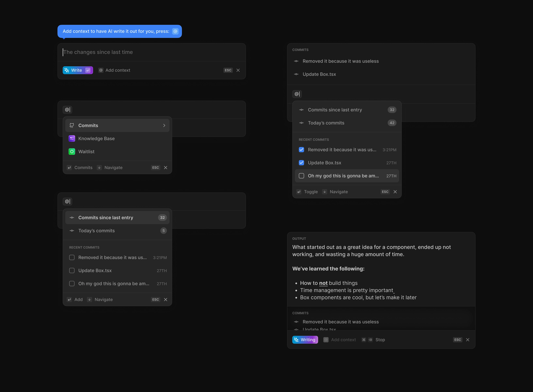This screenshot has height=392, width=533.
Task: Open the Commits source menu entry
Action: (x=117, y=126)
